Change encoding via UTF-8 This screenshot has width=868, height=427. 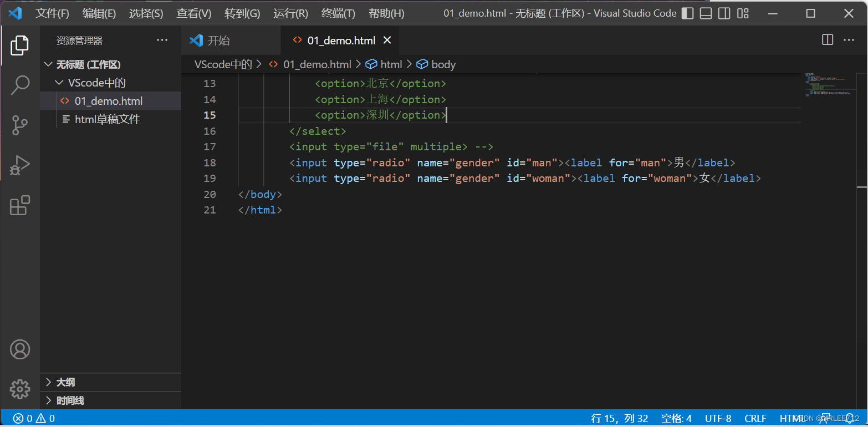click(x=718, y=418)
